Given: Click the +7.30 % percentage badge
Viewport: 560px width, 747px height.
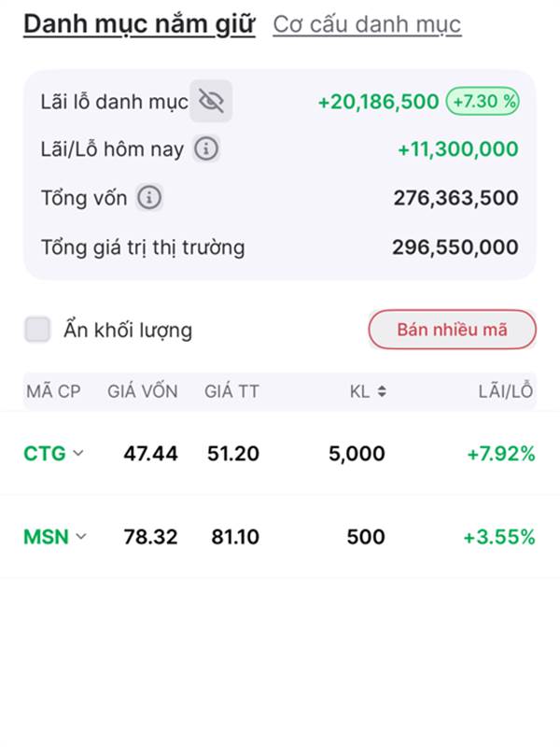Looking at the screenshot, I should click(x=483, y=102).
